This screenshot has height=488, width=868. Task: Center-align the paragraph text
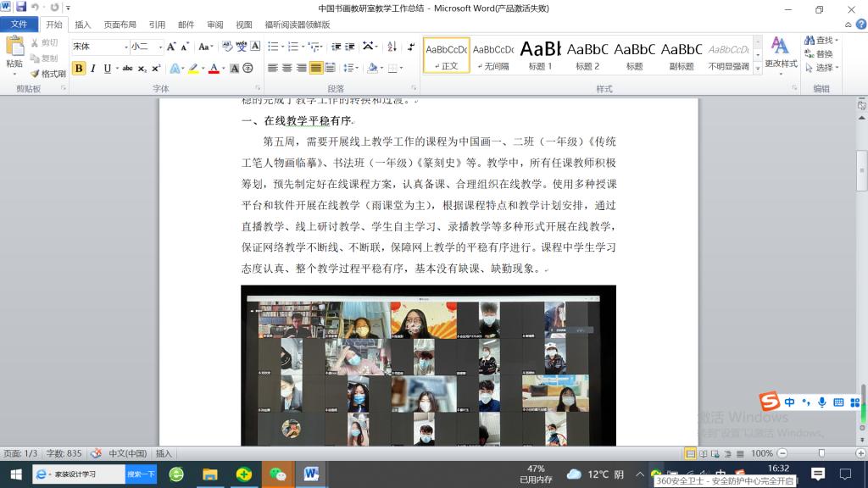[287, 69]
